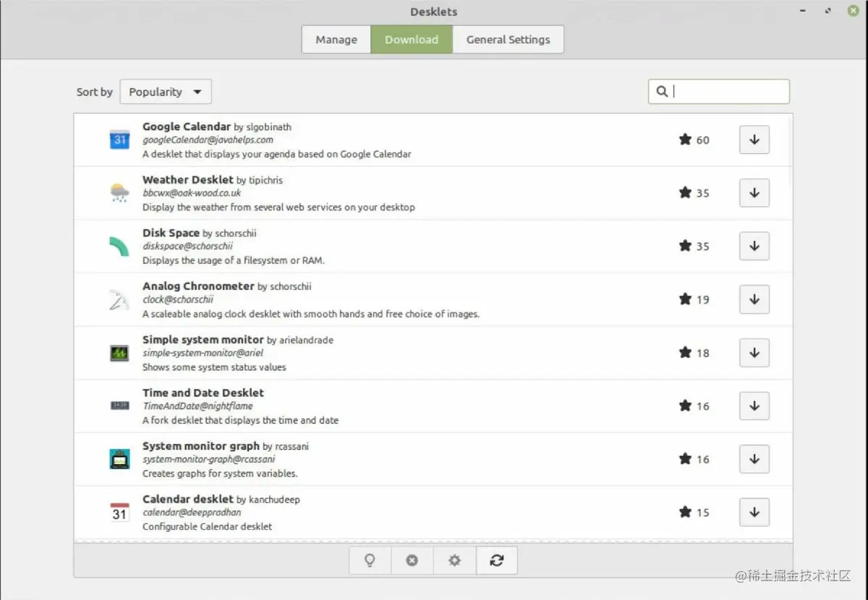Select the System monitor graph title
Viewport: 868px width, 600px height.
[201, 446]
